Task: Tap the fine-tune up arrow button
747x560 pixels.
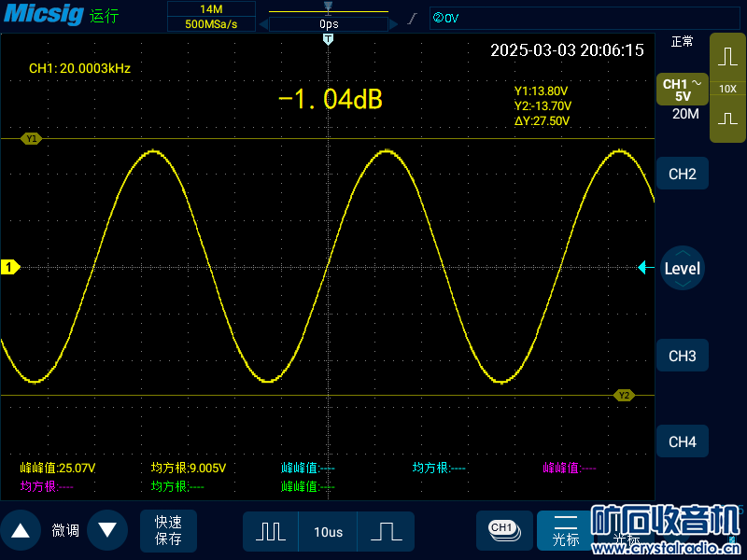Action: click(x=21, y=530)
